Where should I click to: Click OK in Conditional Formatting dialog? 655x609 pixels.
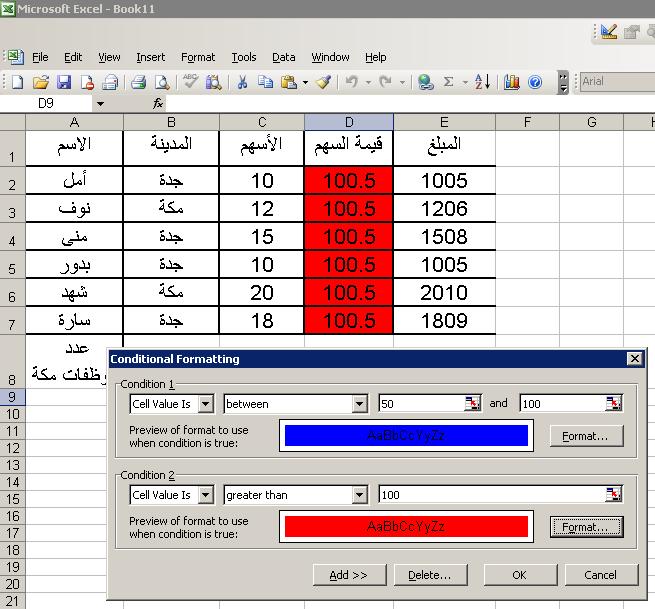(520, 575)
